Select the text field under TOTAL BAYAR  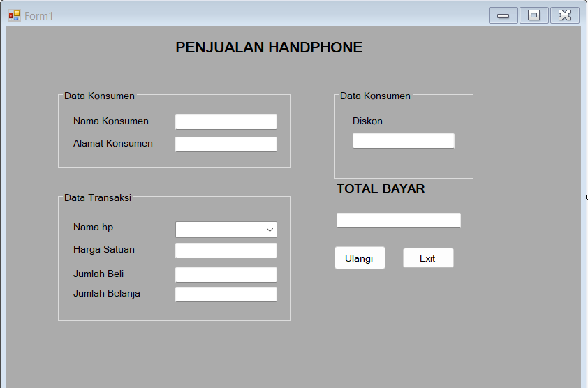click(398, 221)
